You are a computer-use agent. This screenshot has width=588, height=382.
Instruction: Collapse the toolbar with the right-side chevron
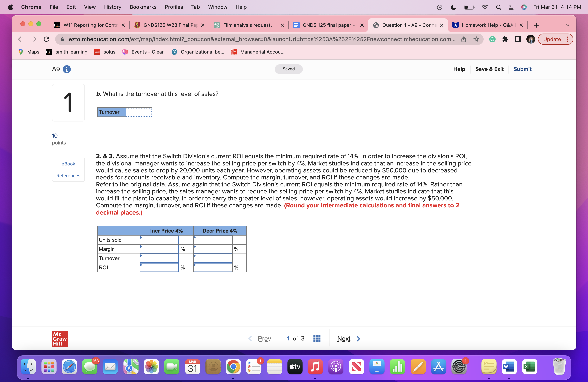pyautogui.click(x=567, y=25)
